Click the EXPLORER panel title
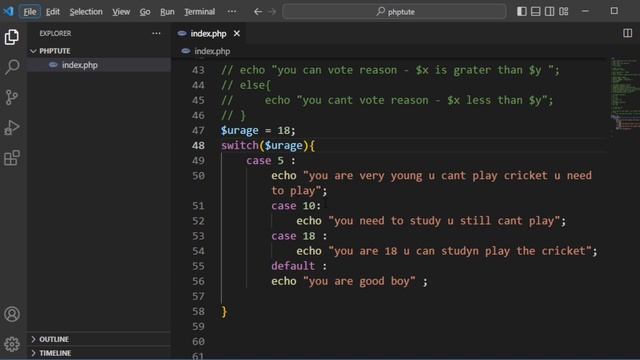 [x=55, y=33]
